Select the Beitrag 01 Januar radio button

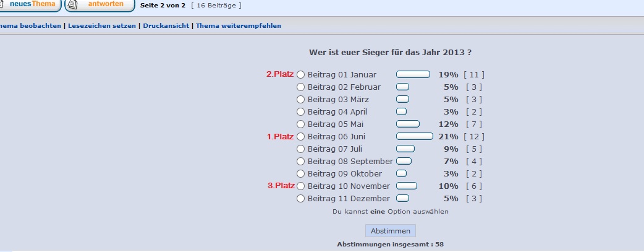(x=301, y=75)
